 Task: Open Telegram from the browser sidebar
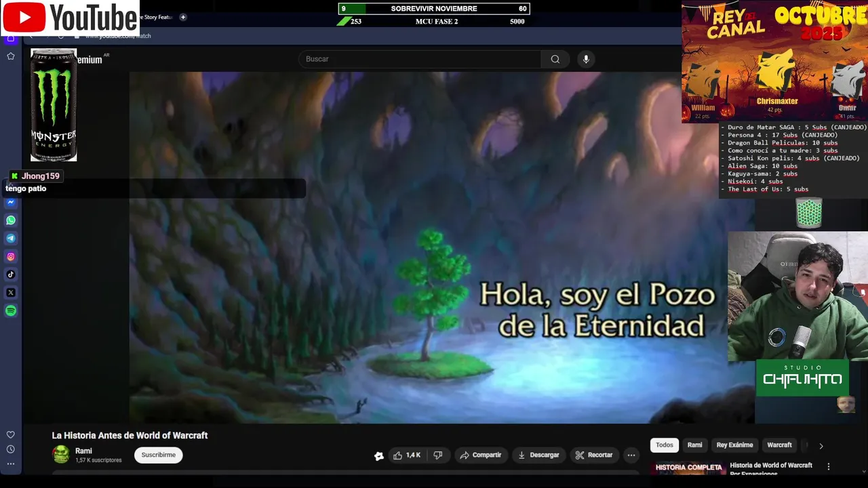click(x=11, y=239)
